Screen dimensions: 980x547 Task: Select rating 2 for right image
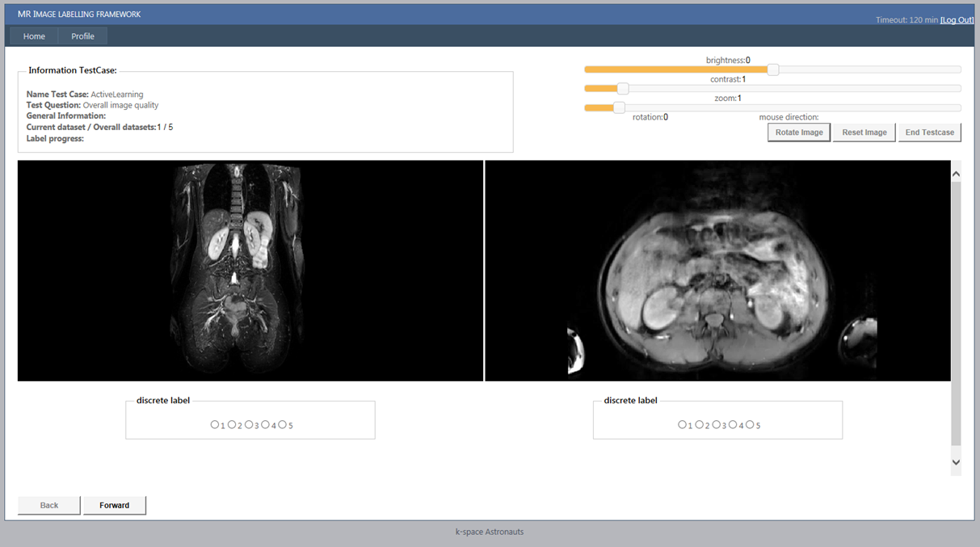coord(700,424)
